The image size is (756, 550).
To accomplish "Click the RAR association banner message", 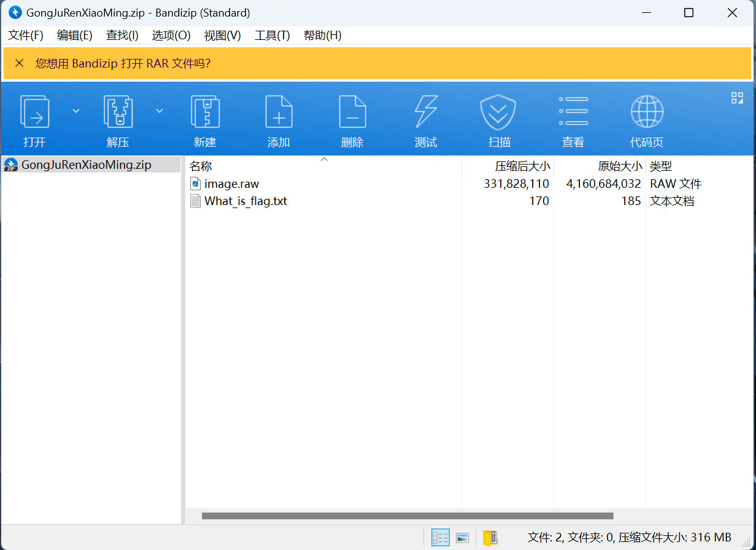I will (123, 63).
